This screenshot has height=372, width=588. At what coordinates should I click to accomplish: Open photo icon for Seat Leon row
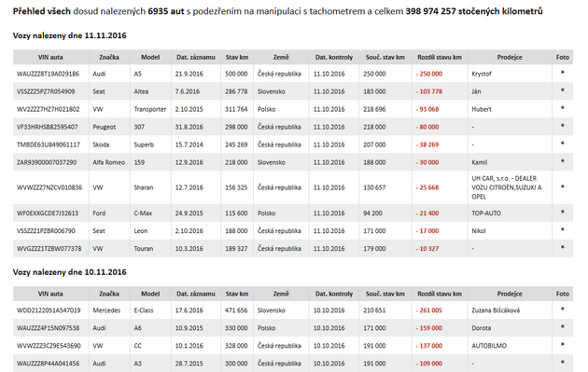[562, 229]
